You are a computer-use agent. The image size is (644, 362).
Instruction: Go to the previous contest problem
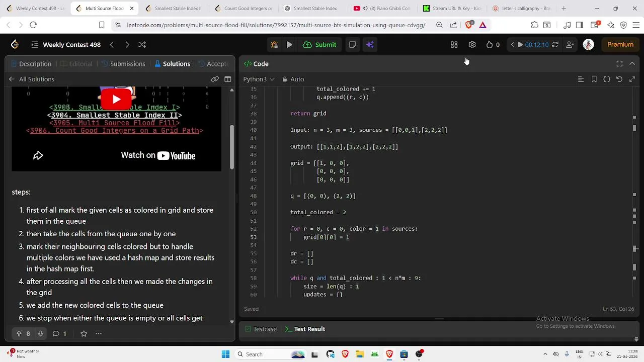[112, 45]
